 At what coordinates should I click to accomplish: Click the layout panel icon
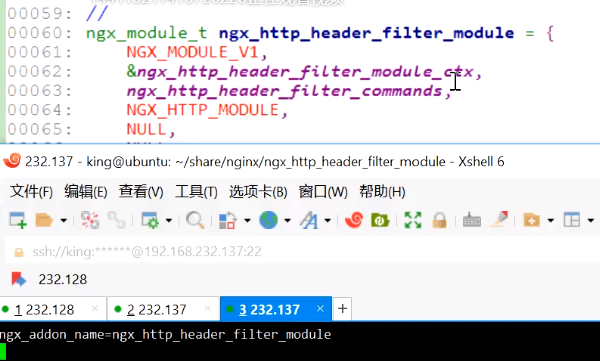572,221
